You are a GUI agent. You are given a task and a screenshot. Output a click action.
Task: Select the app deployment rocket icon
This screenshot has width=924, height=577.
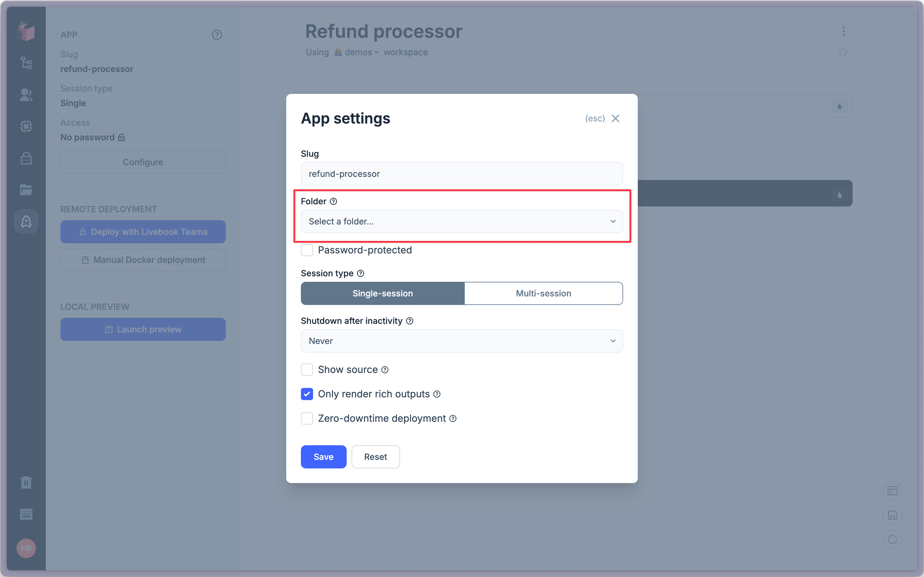click(26, 221)
